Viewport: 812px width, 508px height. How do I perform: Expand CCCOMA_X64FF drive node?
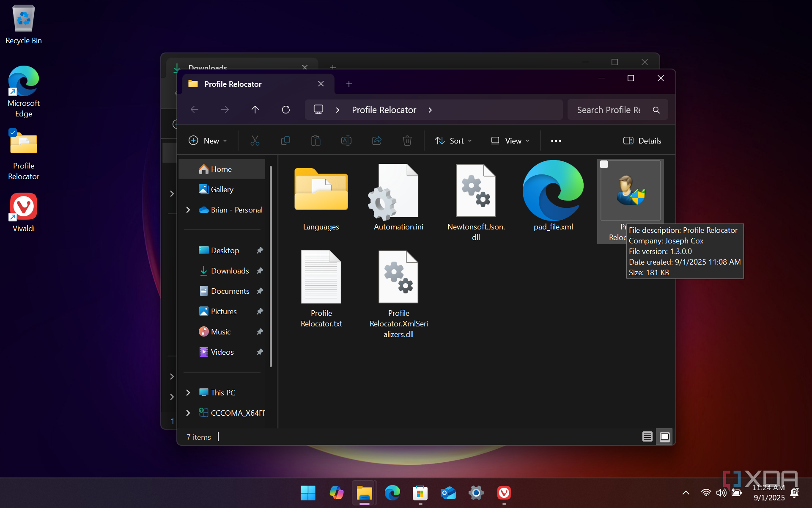pyautogui.click(x=188, y=413)
